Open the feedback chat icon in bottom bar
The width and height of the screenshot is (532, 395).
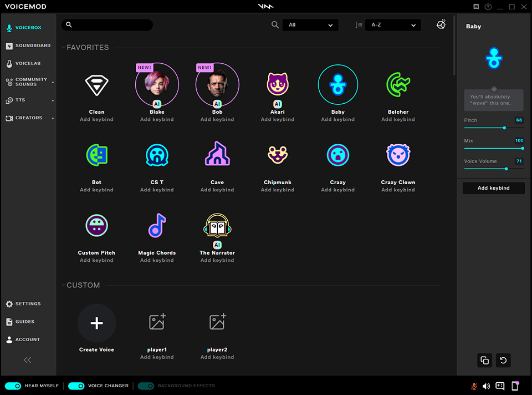500,386
